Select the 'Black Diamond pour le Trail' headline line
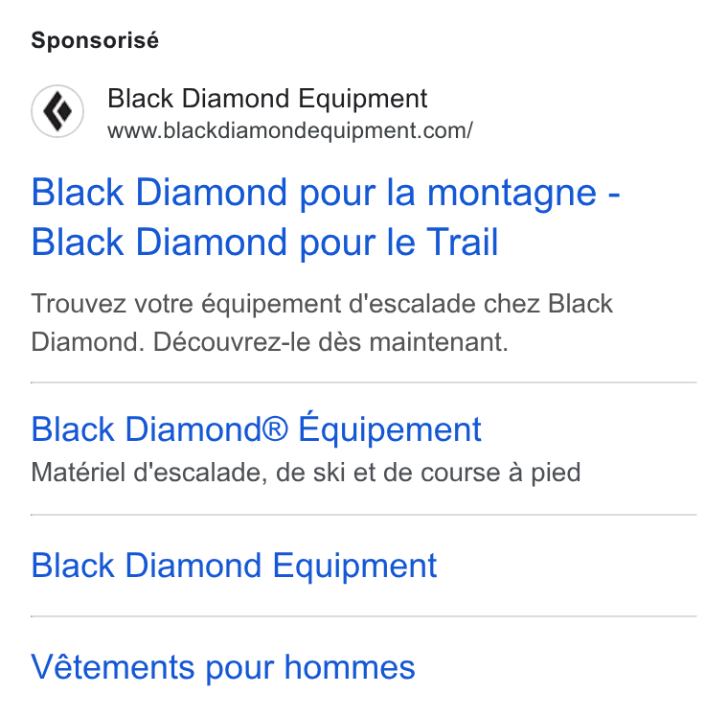The height and width of the screenshot is (717, 728). pyautogui.click(x=264, y=243)
